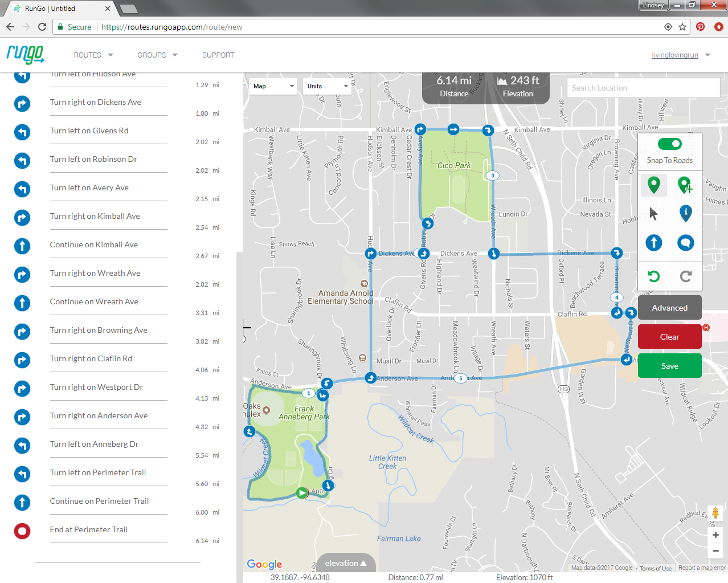Undo the last route edit
Viewport: 728px width, 583px height.
(x=653, y=276)
